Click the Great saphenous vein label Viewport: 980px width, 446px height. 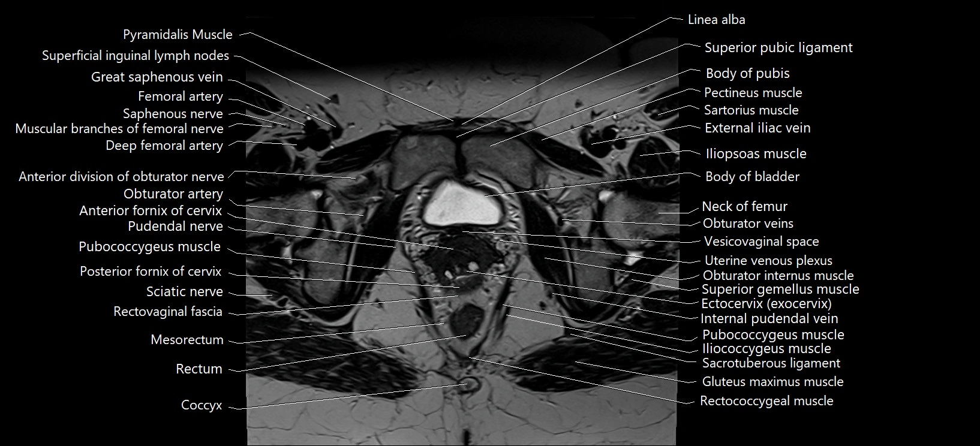pos(157,77)
